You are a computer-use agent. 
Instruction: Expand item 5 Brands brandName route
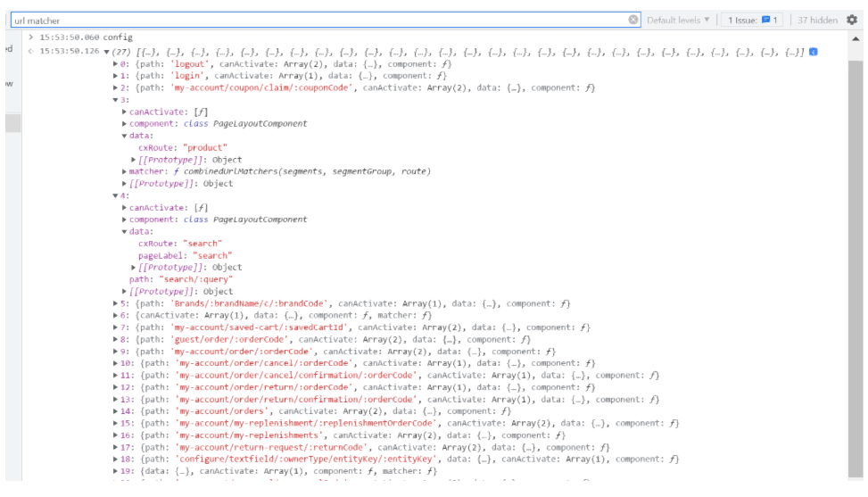[115, 304]
